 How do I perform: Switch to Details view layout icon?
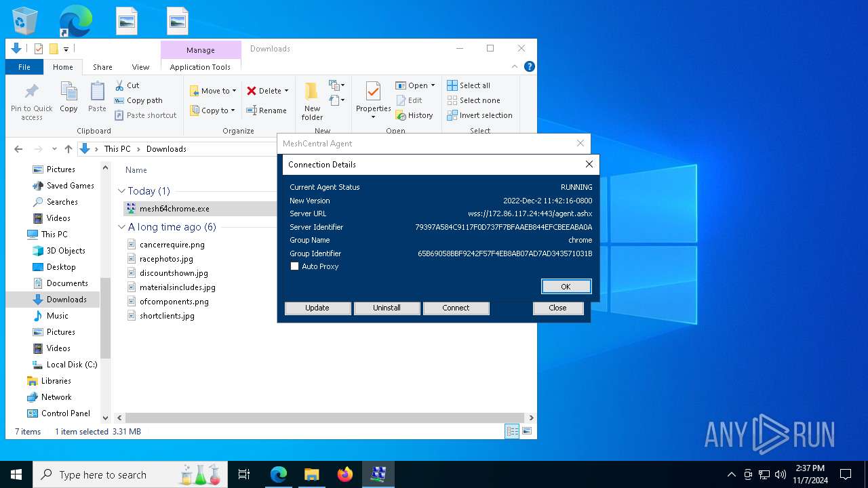click(x=513, y=431)
